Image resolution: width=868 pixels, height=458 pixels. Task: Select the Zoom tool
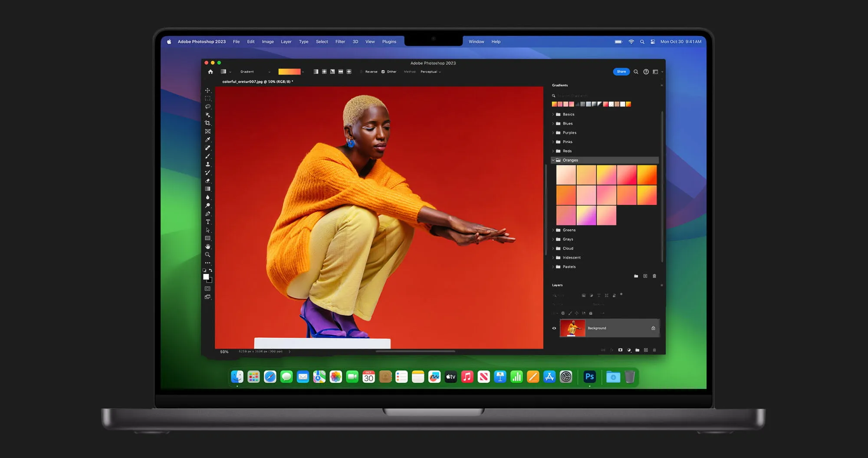pos(208,254)
